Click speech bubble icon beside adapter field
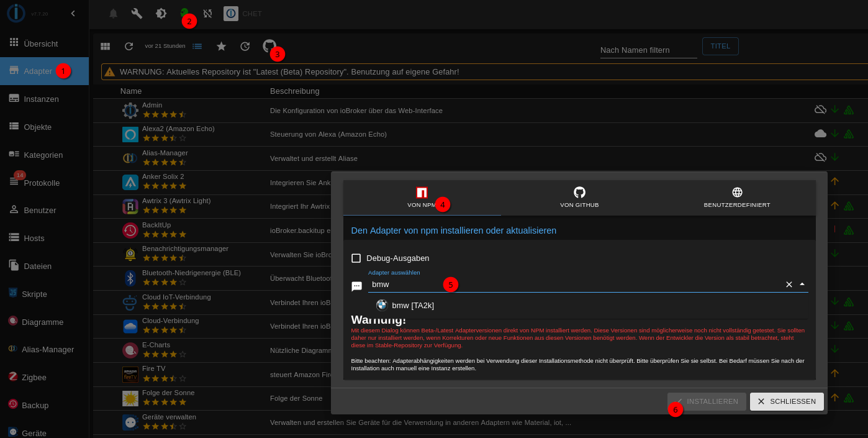Screen dimensions: 868x438 click(x=356, y=286)
